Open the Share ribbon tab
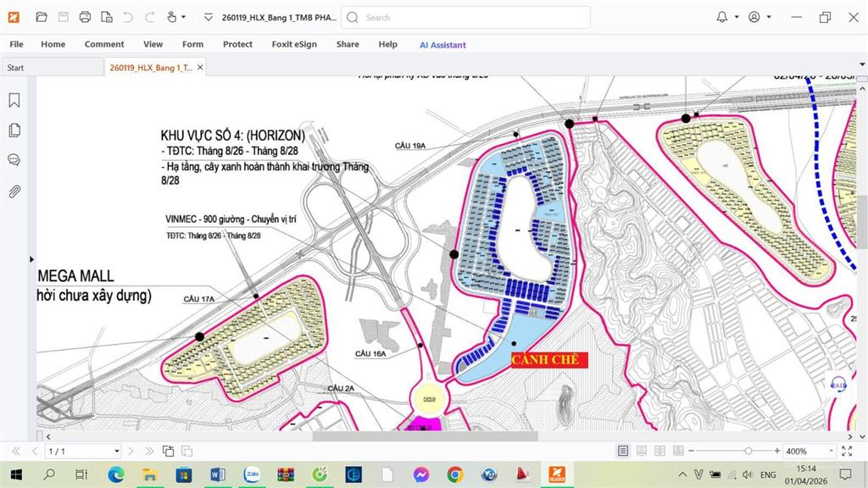Screen dimensions: 868x488 coord(348,44)
